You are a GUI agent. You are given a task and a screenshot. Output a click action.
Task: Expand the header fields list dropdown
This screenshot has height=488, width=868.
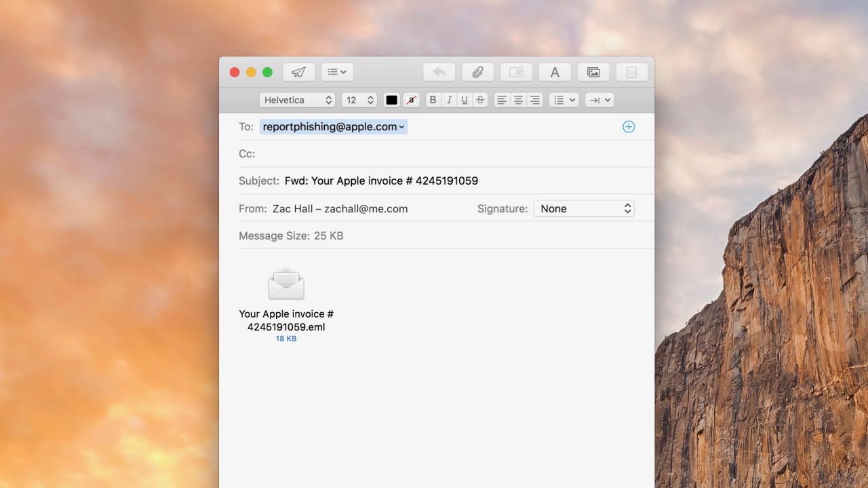click(337, 72)
